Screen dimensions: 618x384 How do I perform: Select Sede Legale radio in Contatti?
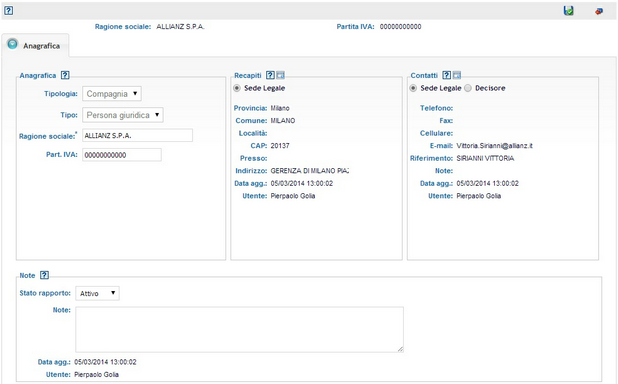[x=413, y=88]
